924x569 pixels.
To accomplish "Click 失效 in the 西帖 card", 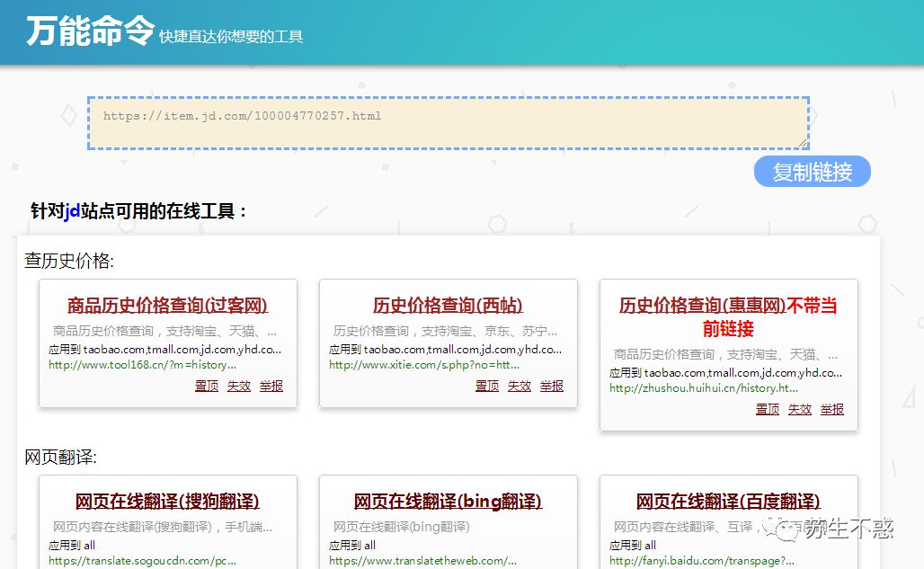I will coord(520,386).
